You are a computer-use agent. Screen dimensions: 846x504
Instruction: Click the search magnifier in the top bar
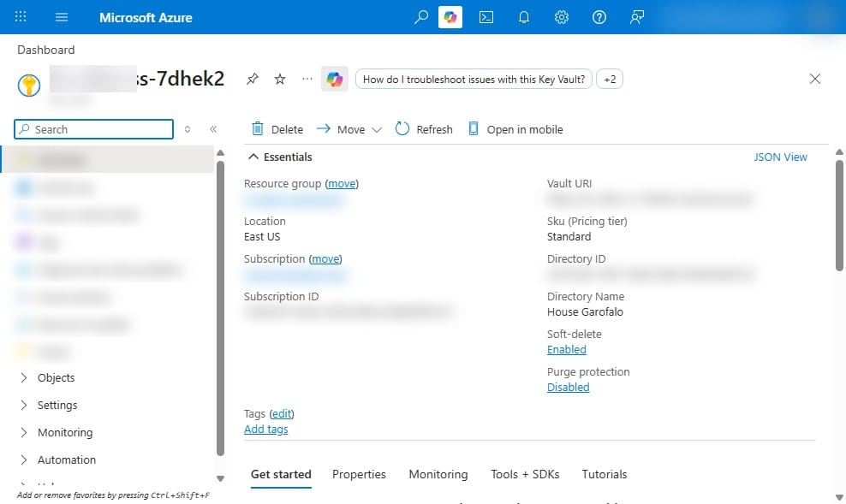tap(420, 17)
